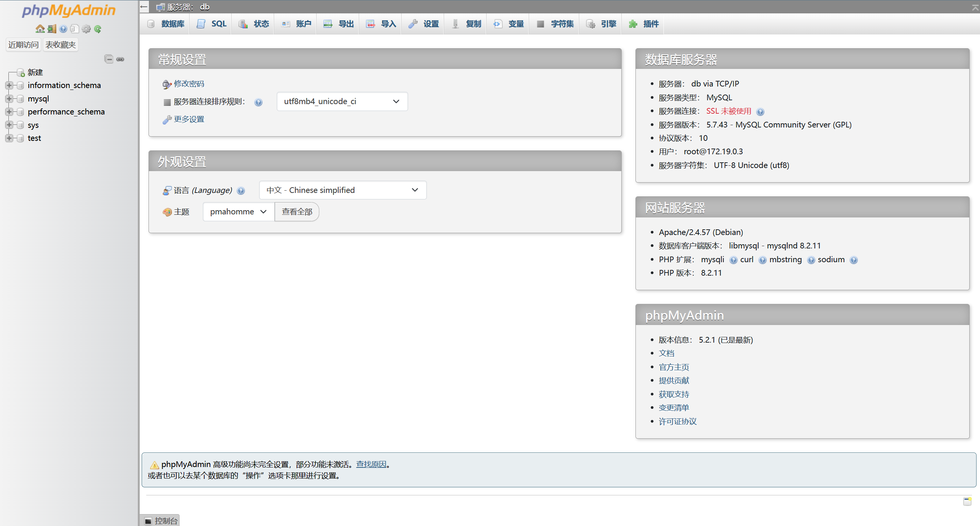Collapse all tree items icon

point(109,59)
